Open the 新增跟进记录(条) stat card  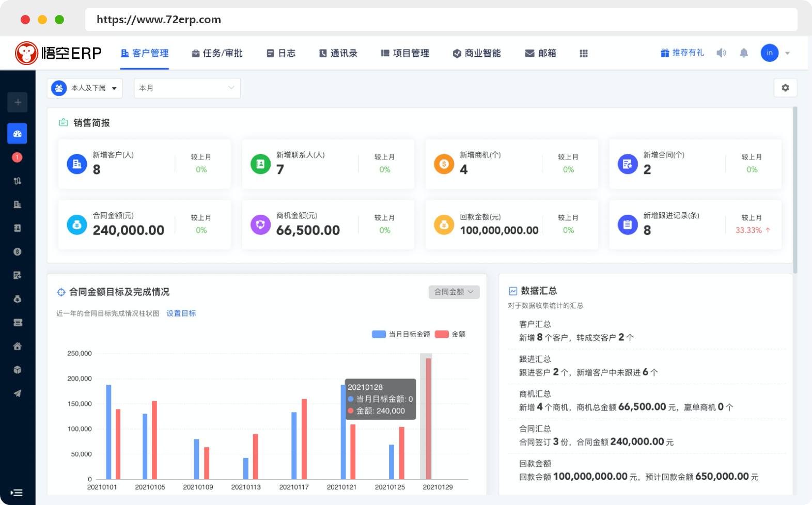695,225
